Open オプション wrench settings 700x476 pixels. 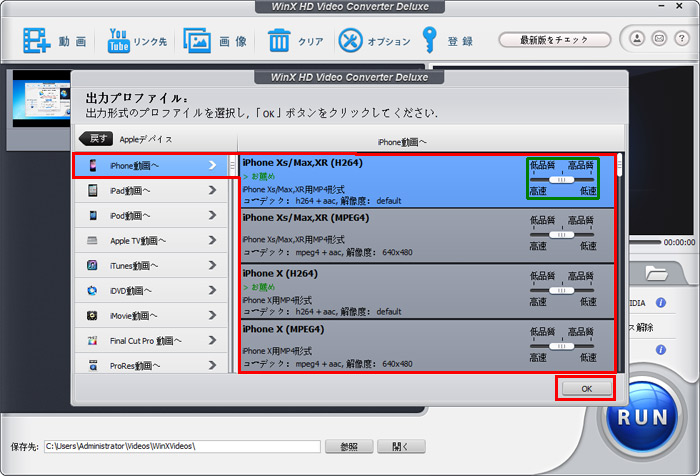351,41
